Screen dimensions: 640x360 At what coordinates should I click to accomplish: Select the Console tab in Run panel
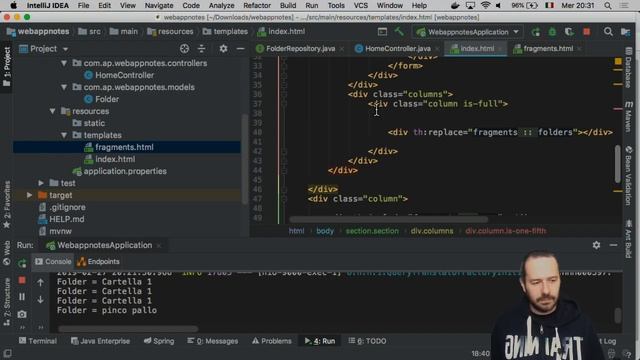53,262
